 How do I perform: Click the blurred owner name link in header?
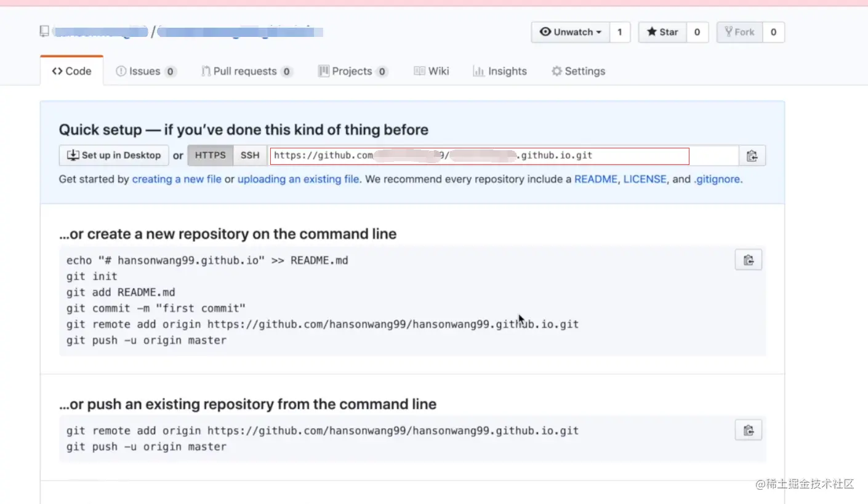[100, 31]
